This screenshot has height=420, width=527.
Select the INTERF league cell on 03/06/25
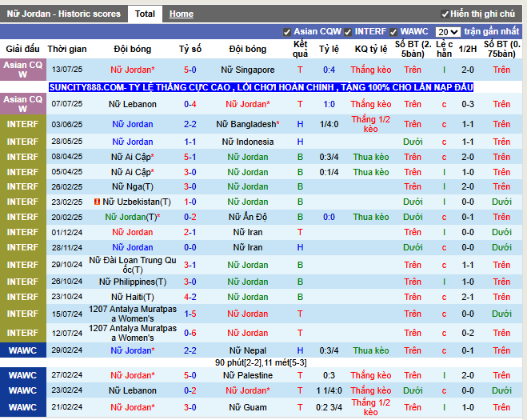(23, 125)
